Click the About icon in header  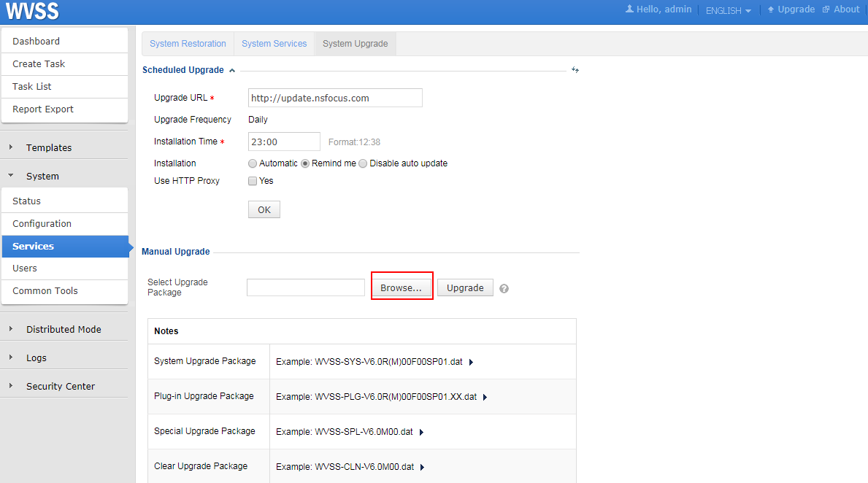(x=826, y=9)
